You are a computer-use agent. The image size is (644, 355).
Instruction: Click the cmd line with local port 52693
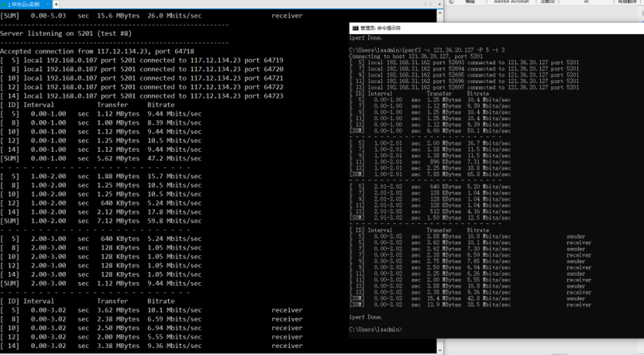point(464,63)
